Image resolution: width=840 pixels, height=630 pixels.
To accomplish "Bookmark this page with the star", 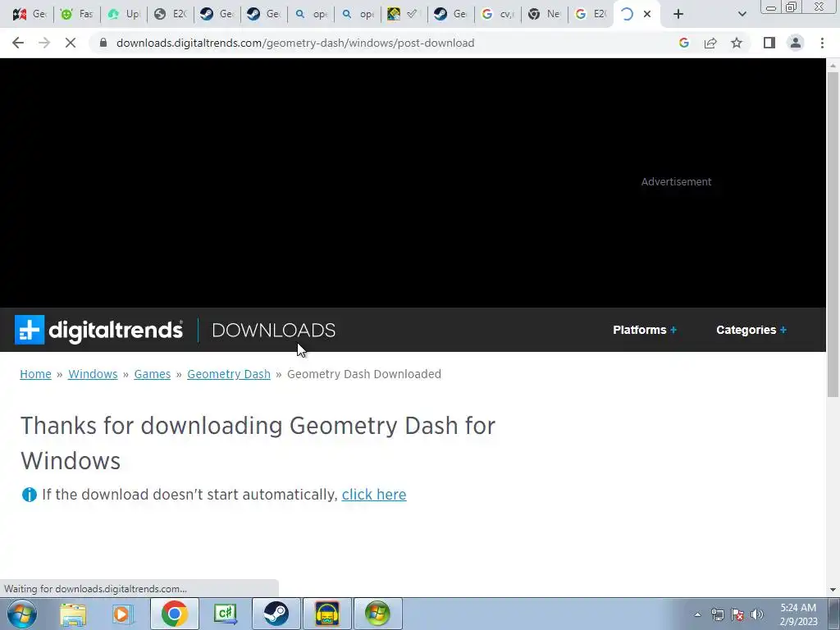I will coord(737,43).
